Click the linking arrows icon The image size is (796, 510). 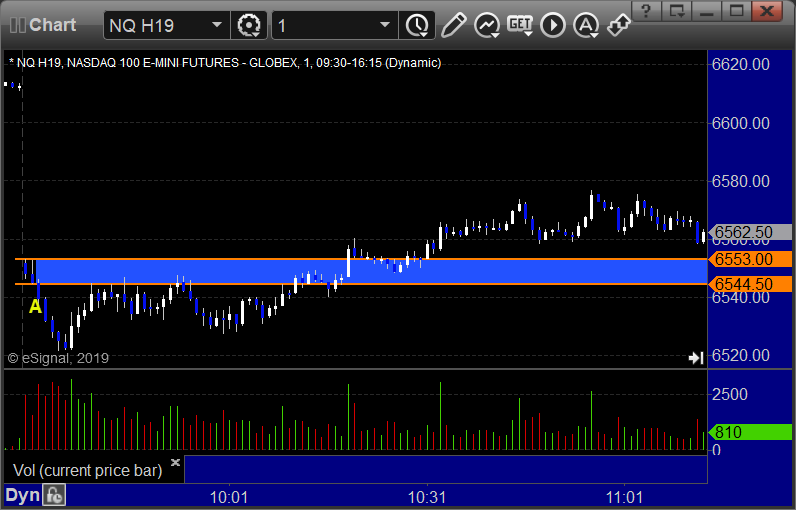pyautogui.click(x=618, y=25)
